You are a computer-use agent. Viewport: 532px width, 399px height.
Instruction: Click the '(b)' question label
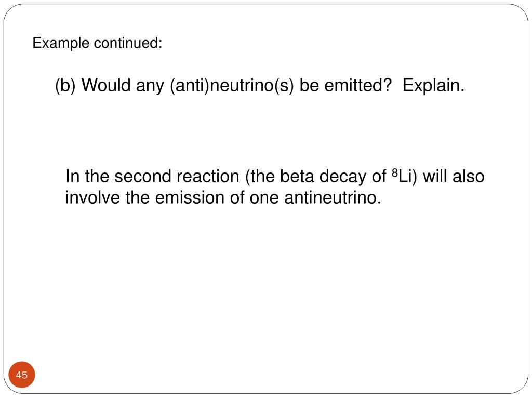(x=65, y=85)
